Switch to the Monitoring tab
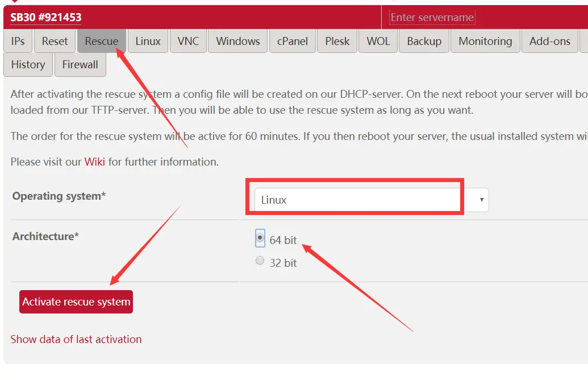The height and width of the screenshot is (380, 588). pos(485,42)
